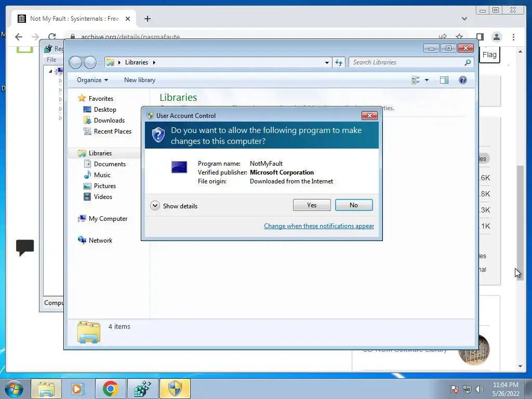532x399 pixels.
Task: Click Registry Editor taskbar icon
Action: tap(142, 389)
